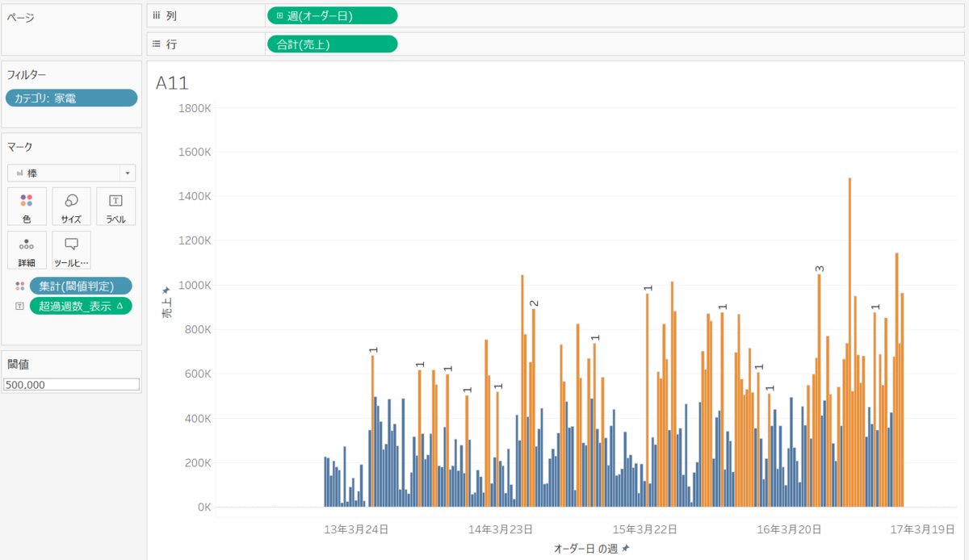
Task: Open the ラベル label mark card
Action: pyautogui.click(x=115, y=207)
